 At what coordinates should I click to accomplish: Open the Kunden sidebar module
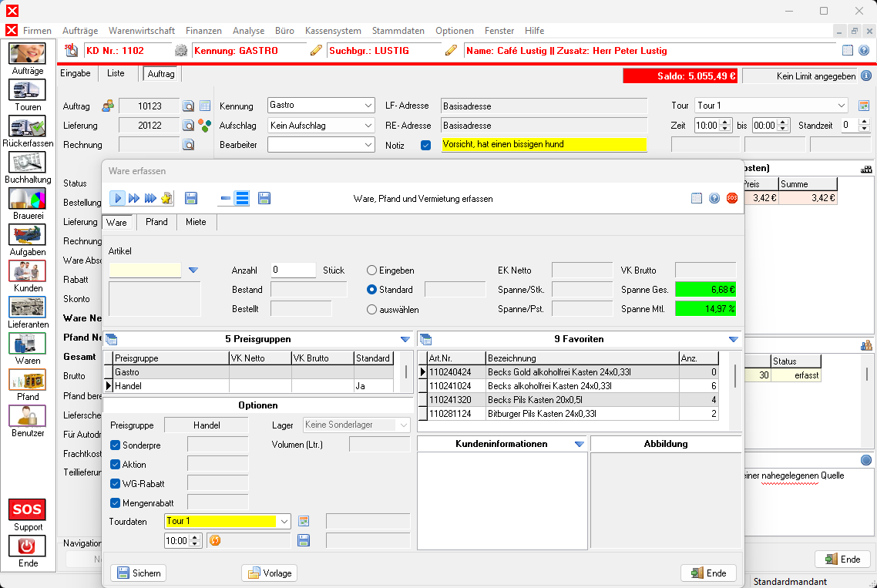(28, 277)
